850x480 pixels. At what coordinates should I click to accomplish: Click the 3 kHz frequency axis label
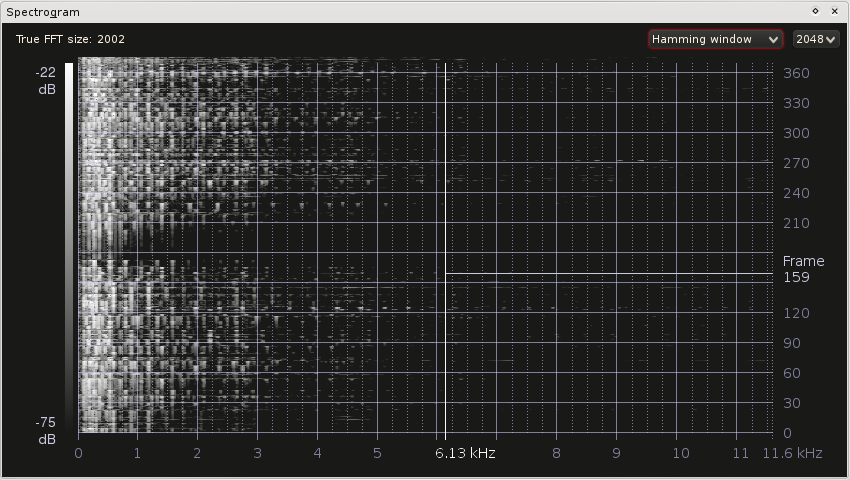pos(257,453)
